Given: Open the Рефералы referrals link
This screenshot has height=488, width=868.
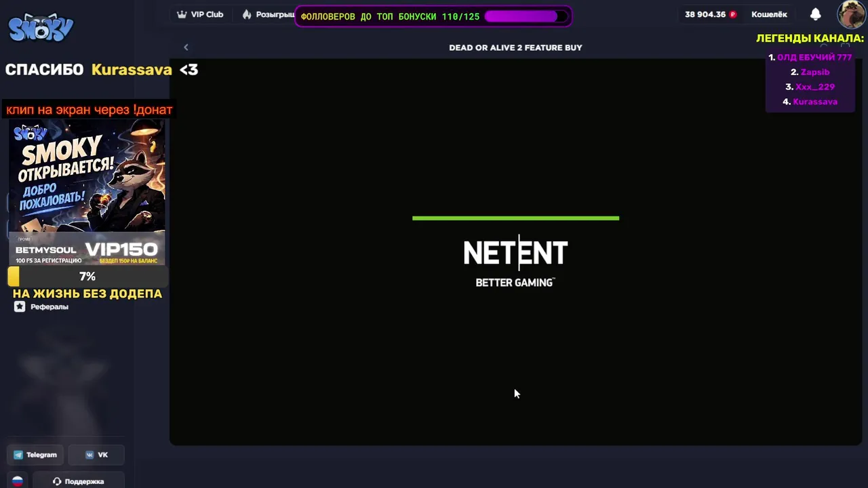Looking at the screenshot, I should [42, 307].
